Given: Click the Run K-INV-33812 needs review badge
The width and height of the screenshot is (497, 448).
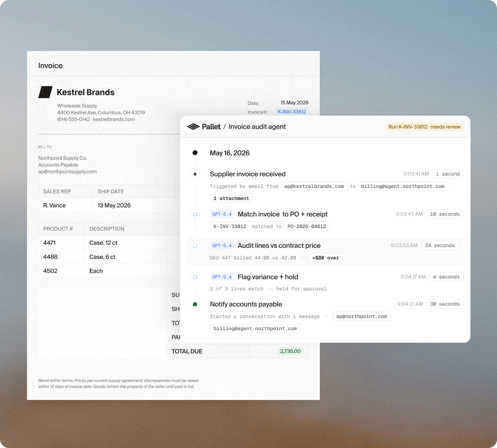Looking at the screenshot, I should point(424,127).
